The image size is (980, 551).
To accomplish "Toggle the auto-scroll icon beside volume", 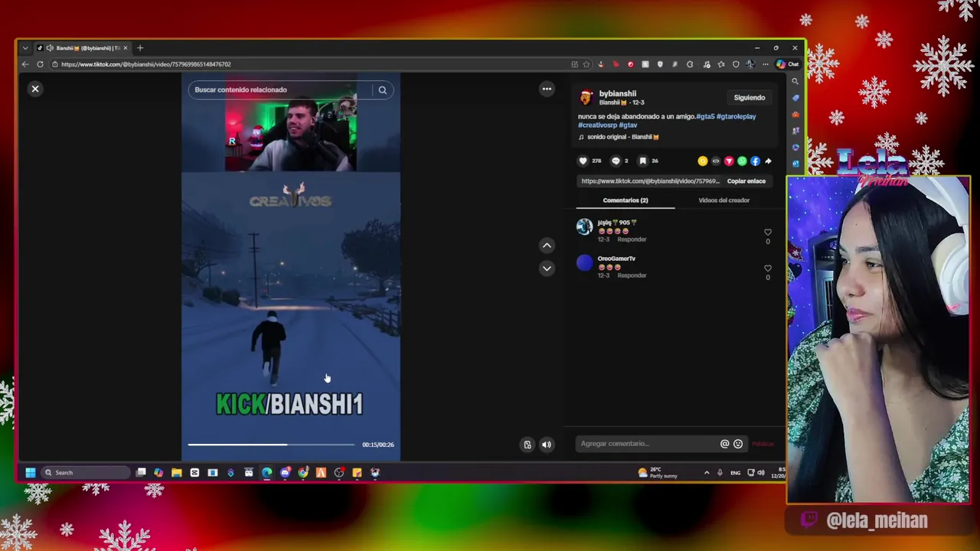I will tap(528, 445).
